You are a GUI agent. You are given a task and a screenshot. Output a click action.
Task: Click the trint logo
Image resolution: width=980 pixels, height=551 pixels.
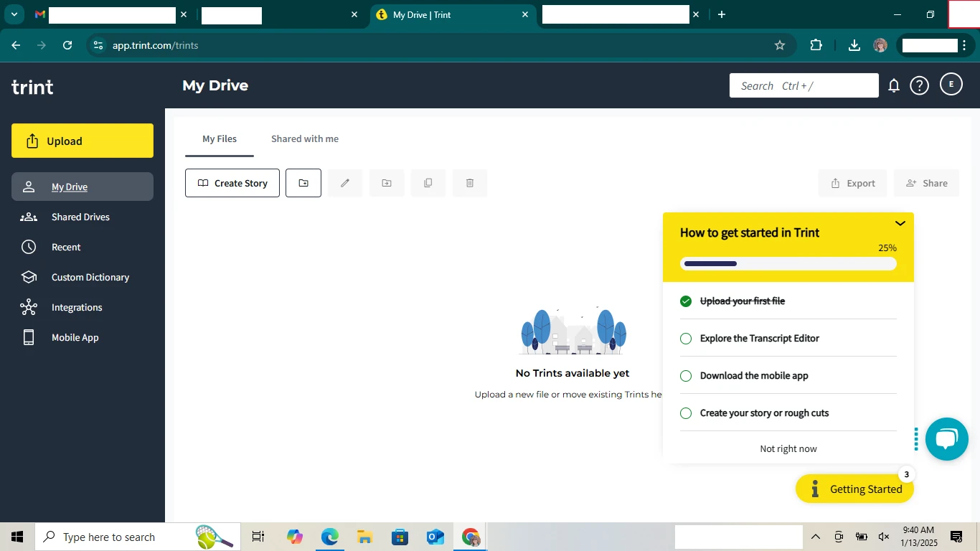click(x=32, y=87)
